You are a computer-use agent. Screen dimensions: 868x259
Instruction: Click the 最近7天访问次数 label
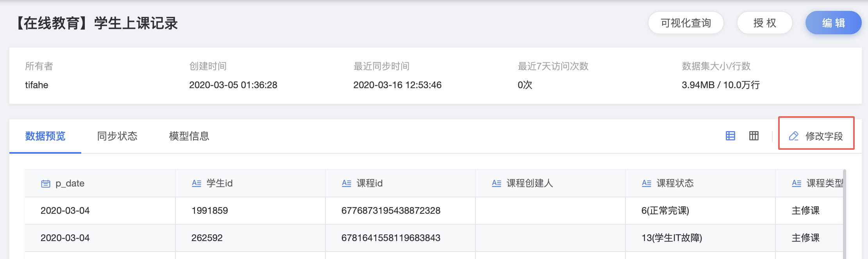[553, 66]
